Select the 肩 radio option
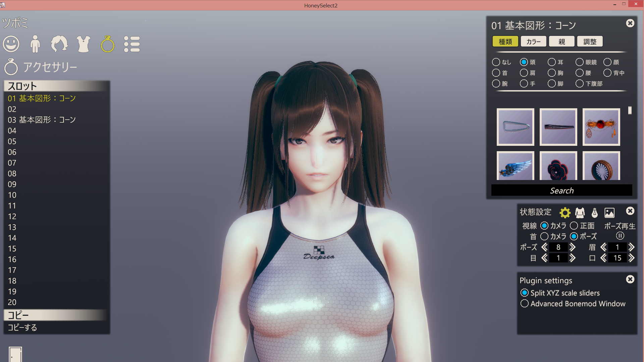644x362 pixels. (x=524, y=73)
